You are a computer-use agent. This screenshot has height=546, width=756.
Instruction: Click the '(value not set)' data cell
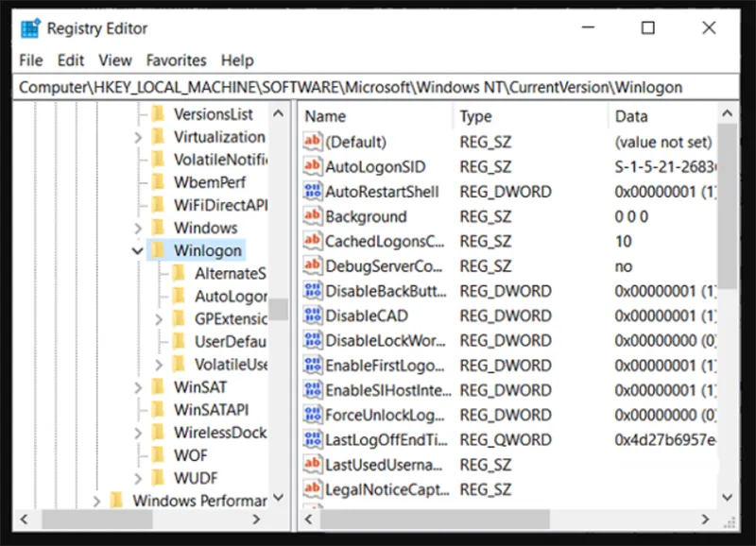[x=663, y=142]
